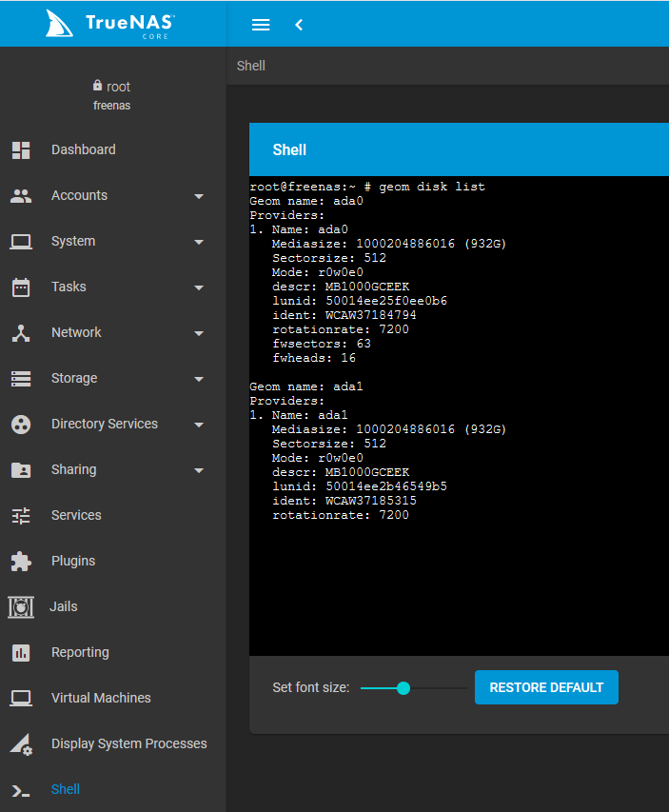
Task: Expand the System submenu arrow
Action: point(199,242)
